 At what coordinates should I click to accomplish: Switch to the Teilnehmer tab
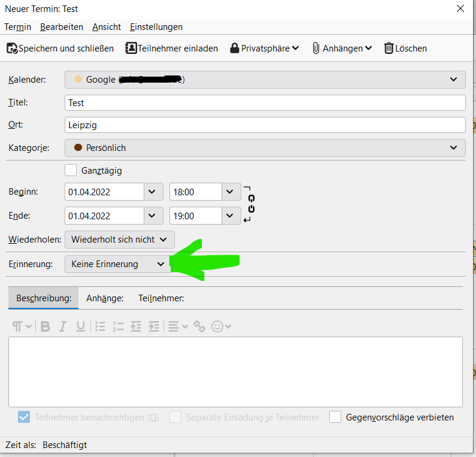click(161, 298)
